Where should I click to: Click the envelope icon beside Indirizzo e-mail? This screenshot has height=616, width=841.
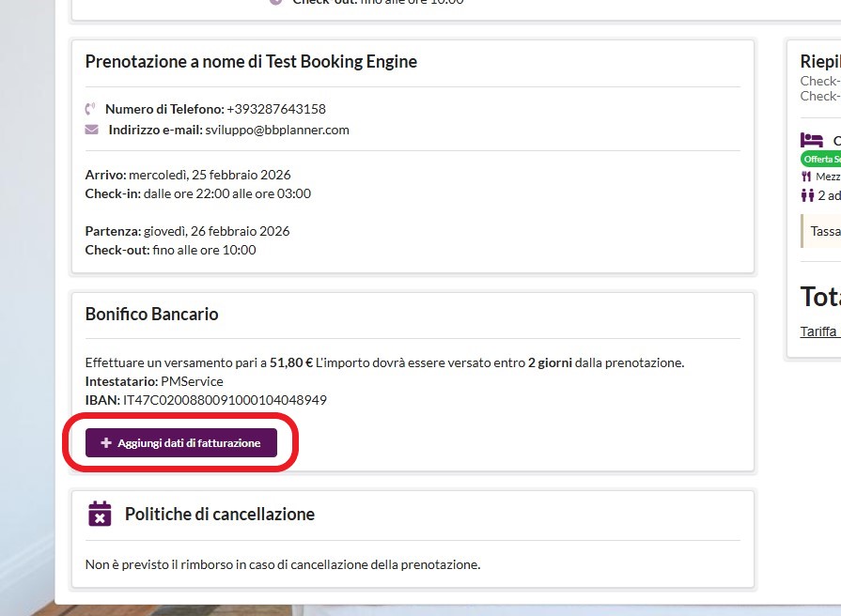pyautogui.click(x=91, y=130)
